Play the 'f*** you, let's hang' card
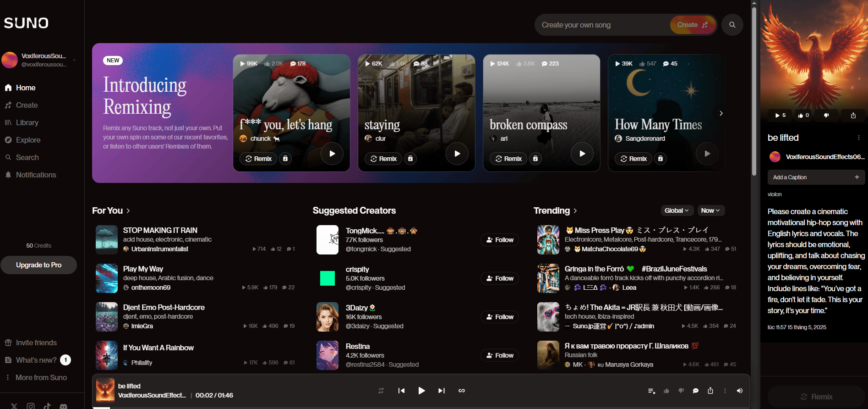The image size is (868, 409). click(x=332, y=154)
